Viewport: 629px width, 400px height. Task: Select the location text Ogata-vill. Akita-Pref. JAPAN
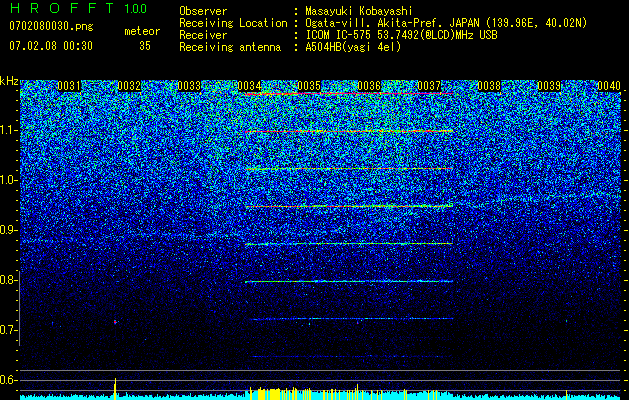(393, 23)
